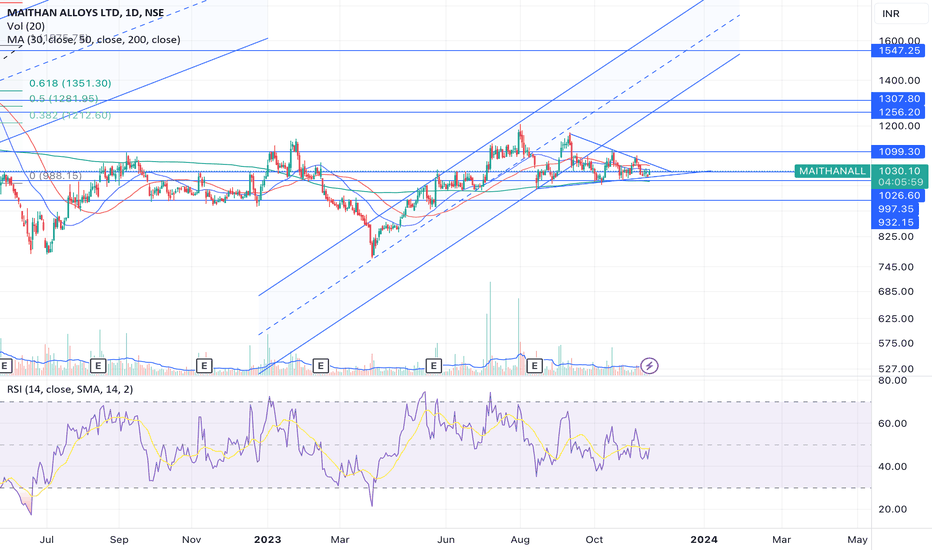This screenshot has width=932, height=550.
Task: Click 745.00 on the price scale
Action: [896, 267]
